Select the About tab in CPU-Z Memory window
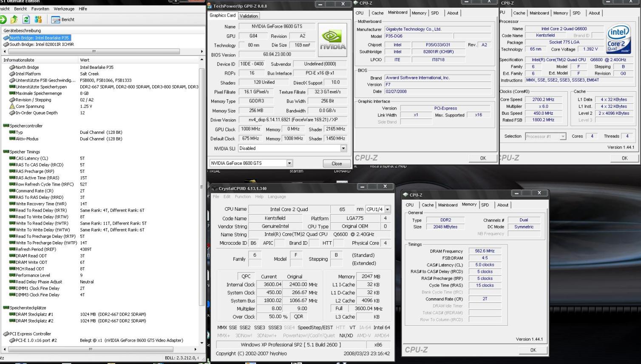This screenshot has height=364, width=641. 503,205
